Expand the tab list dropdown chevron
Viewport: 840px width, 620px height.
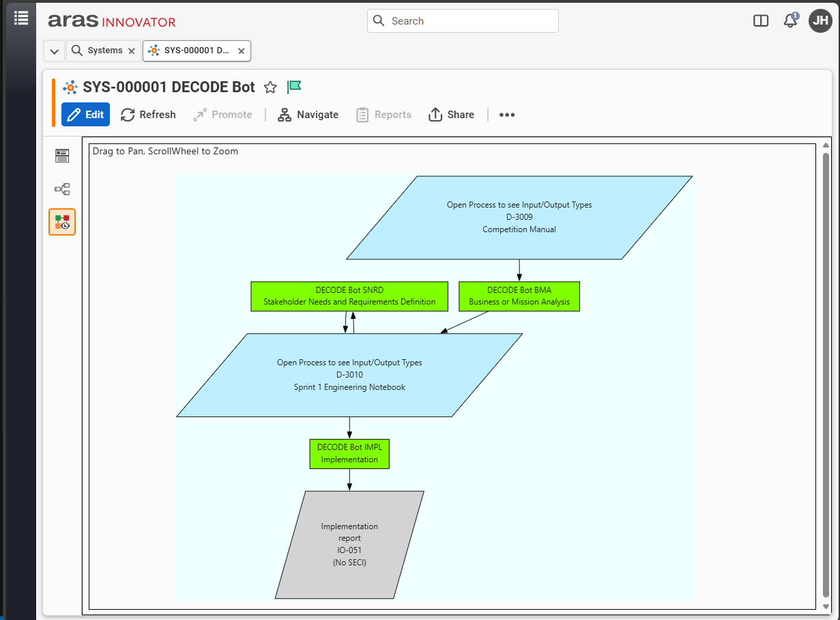pyautogui.click(x=55, y=51)
